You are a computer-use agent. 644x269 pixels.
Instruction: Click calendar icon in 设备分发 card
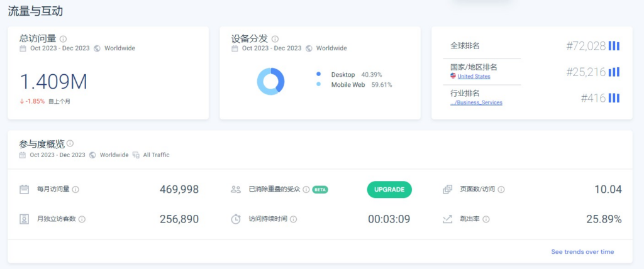[x=235, y=48]
